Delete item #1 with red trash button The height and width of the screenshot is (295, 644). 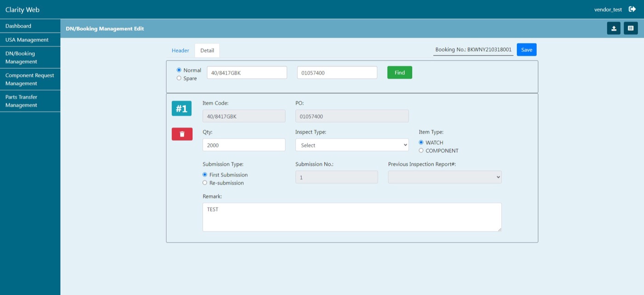tap(182, 134)
